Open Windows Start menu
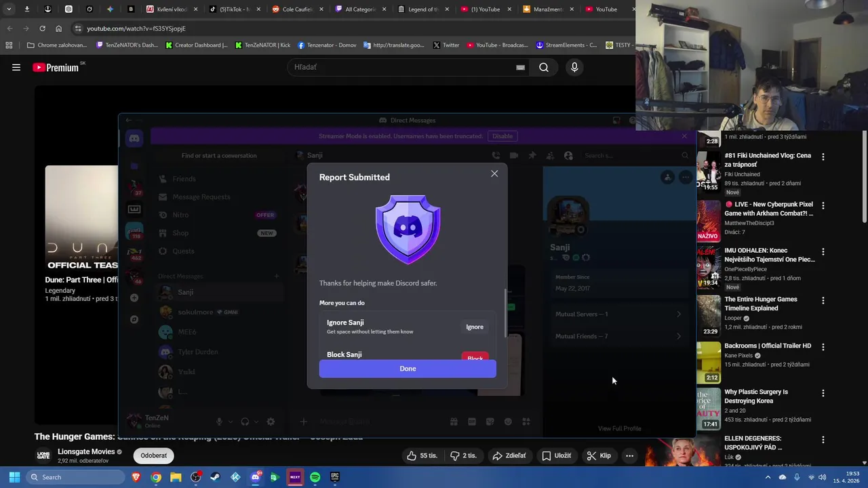 (x=14, y=477)
